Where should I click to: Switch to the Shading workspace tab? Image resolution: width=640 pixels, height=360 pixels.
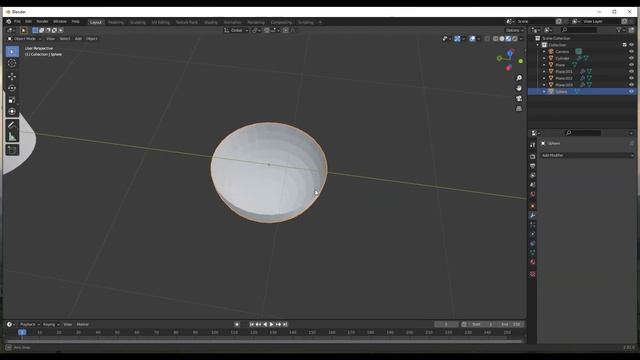pyautogui.click(x=211, y=22)
